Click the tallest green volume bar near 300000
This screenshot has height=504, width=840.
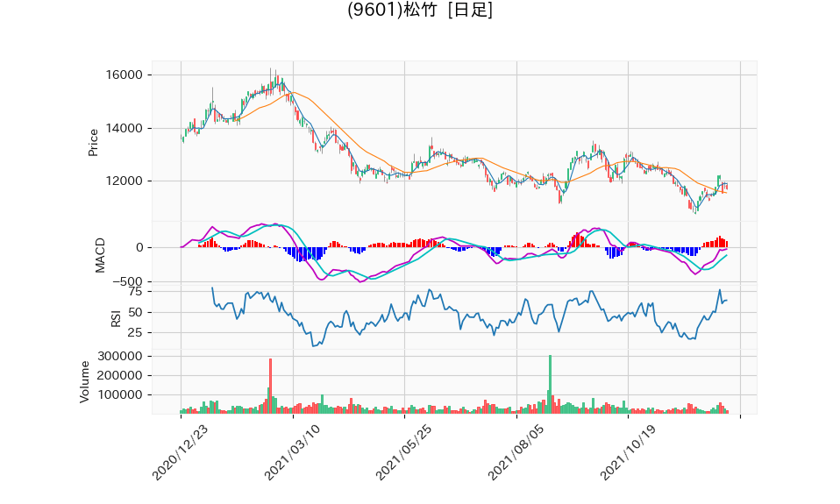pyautogui.click(x=550, y=384)
